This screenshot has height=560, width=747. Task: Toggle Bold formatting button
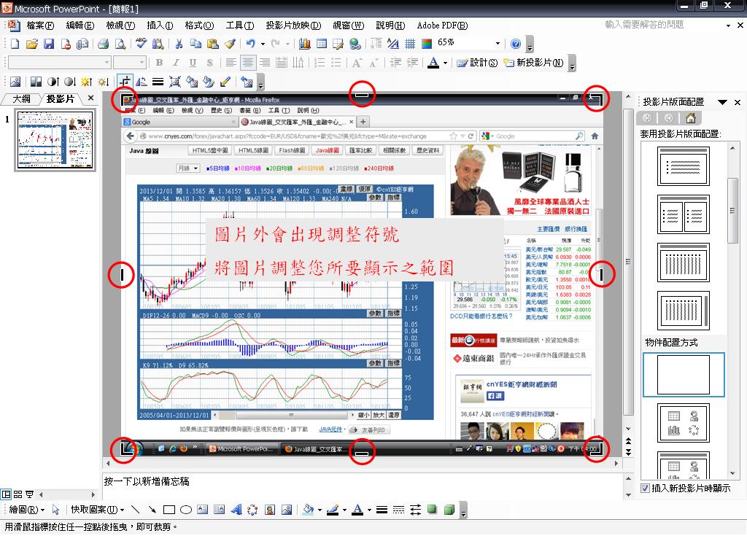tap(158, 63)
